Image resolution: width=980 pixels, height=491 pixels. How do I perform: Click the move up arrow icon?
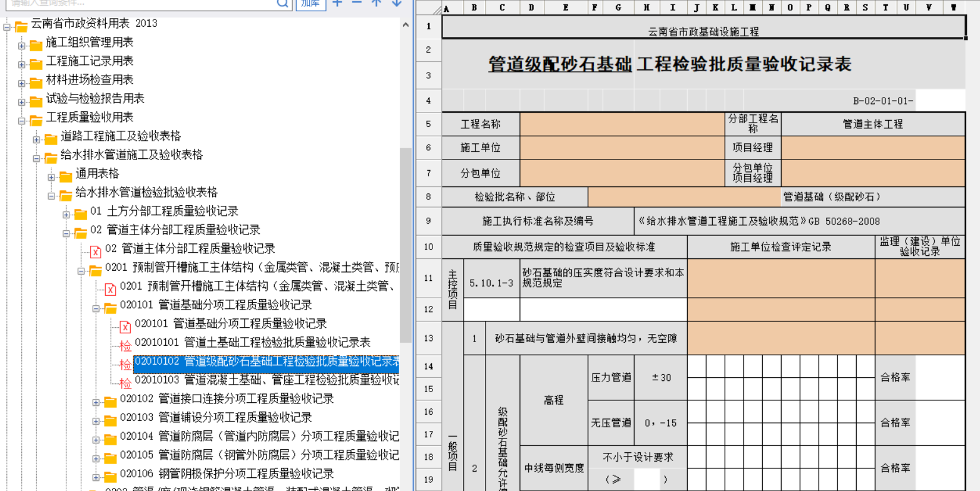[376, 3]
